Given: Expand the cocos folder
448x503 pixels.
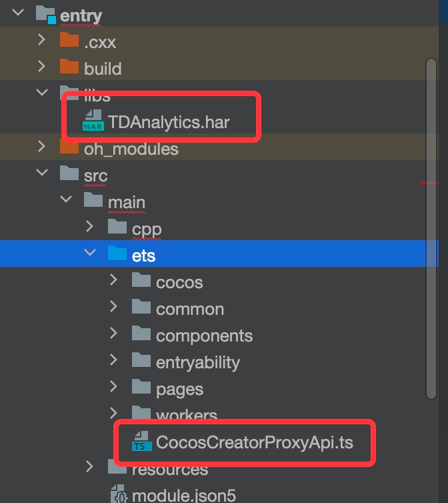Looking at the screenshot, I should coord(113,280).
